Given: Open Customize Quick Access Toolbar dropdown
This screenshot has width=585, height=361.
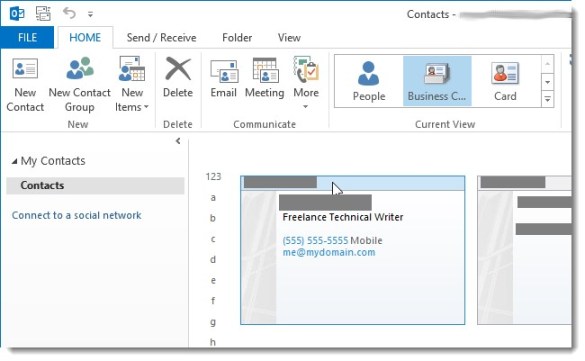Looking at the screenshot, I should tap(90, 15).
